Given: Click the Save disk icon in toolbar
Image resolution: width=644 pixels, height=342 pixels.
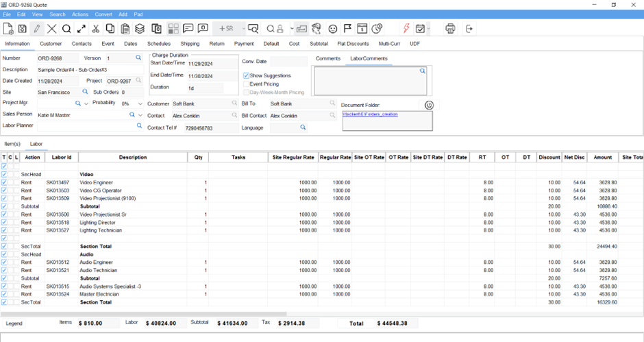Looking at the screenshot, I should click(22, 29).
